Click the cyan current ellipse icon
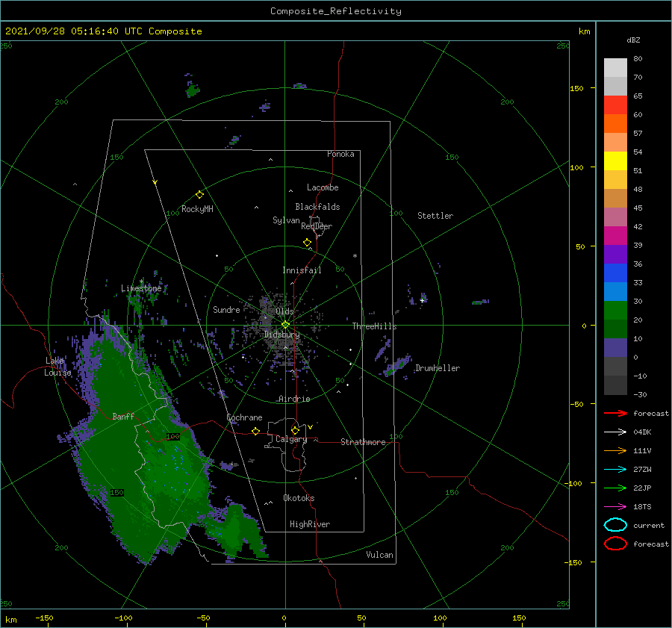 click(615, 525)
